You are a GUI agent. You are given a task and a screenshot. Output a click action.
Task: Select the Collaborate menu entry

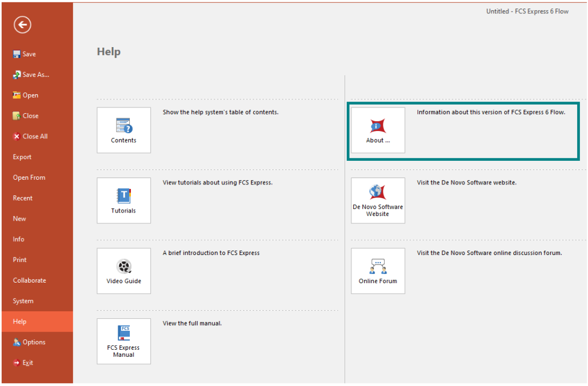[29, 280]
